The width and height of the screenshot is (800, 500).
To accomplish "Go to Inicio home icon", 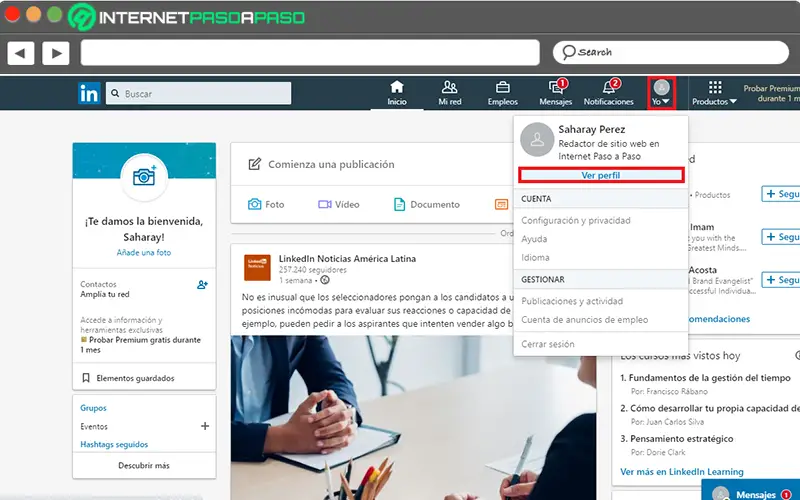I will coord(396,93).
